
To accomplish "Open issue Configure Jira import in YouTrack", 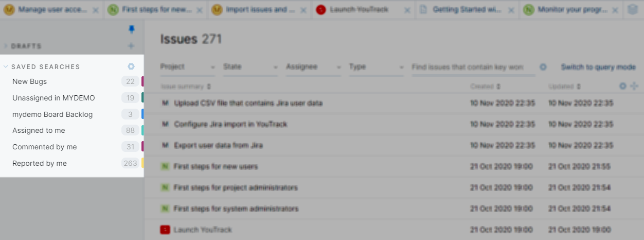I will (x=230, y=124).
